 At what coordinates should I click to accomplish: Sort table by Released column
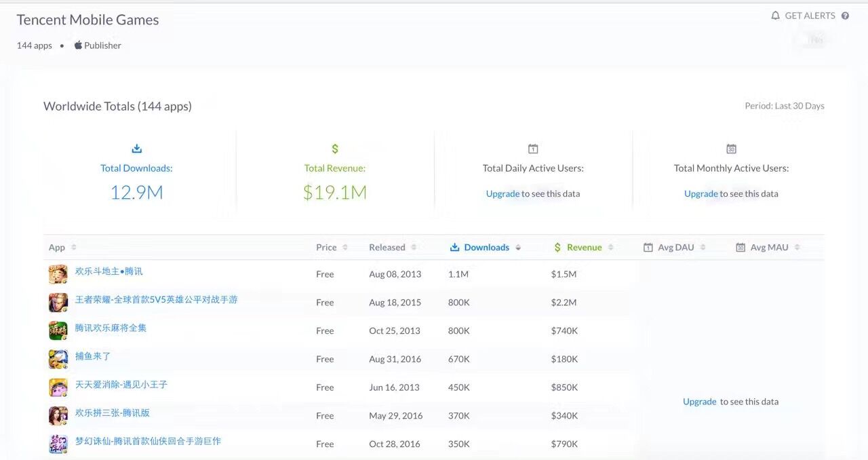point(393,247)
